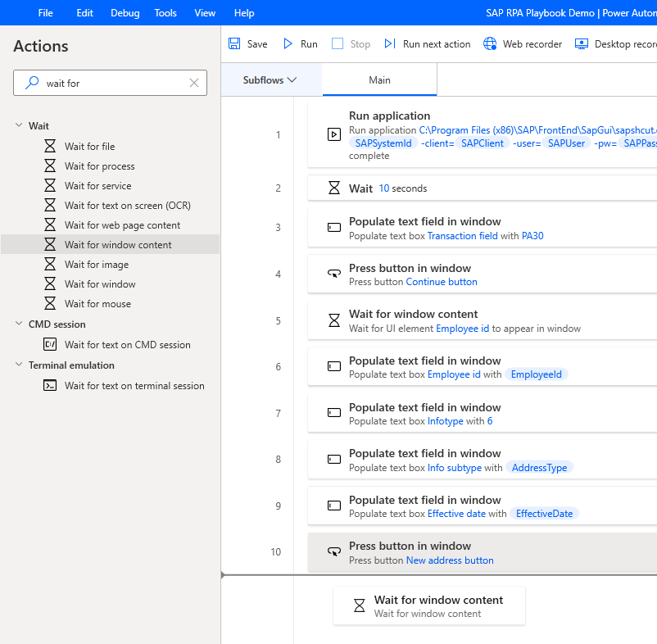
Task: Select the Wait for service hourglass icon
Action: (x=50, y=185)
